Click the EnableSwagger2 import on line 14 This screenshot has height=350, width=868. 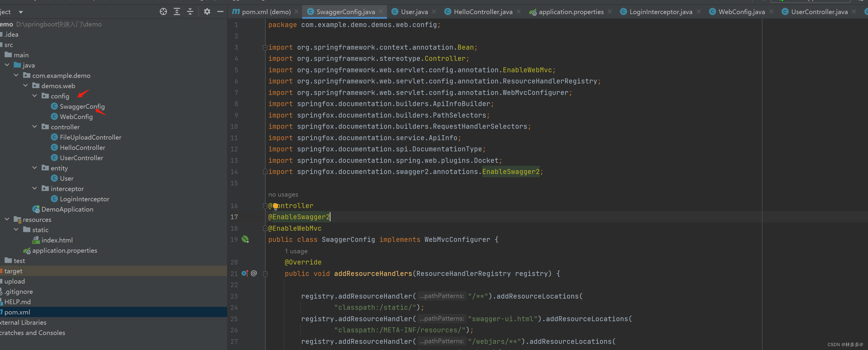pos(511,171)
